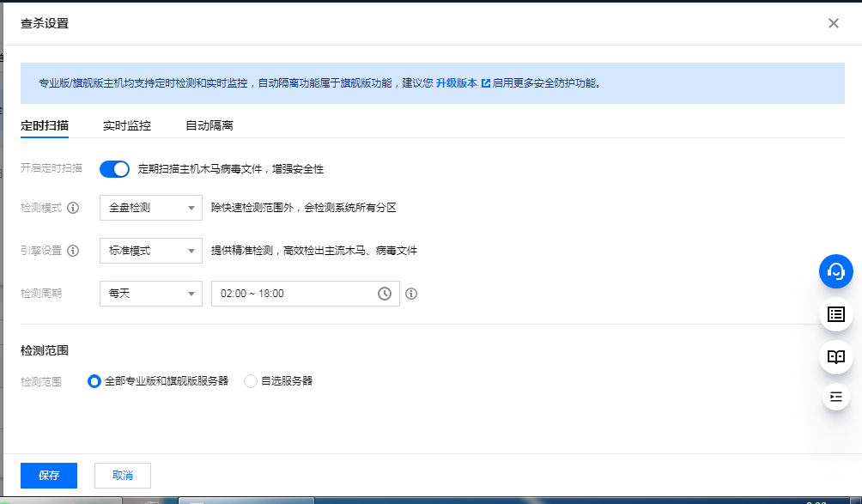Image resolution: width=862 pixels, height=504 pixels.
Task: Click the 检测范围 section heading
Action: (x=45, y=350)
